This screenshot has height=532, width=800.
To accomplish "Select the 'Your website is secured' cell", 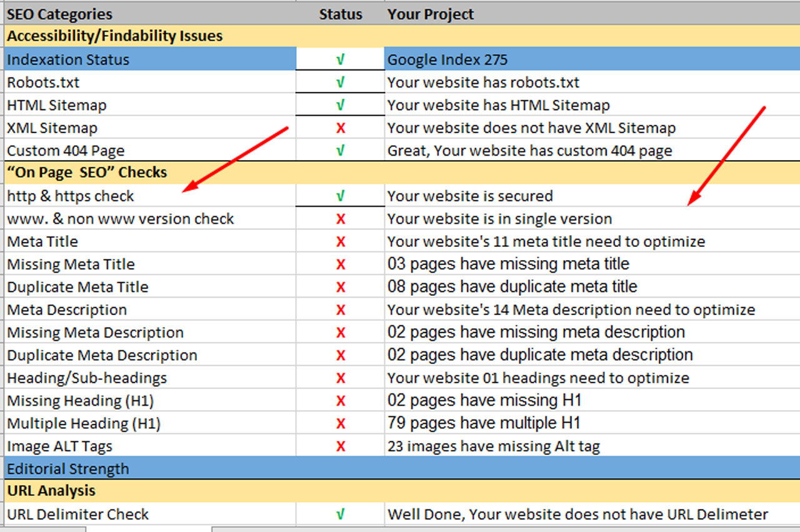I will tap(470, 196).
